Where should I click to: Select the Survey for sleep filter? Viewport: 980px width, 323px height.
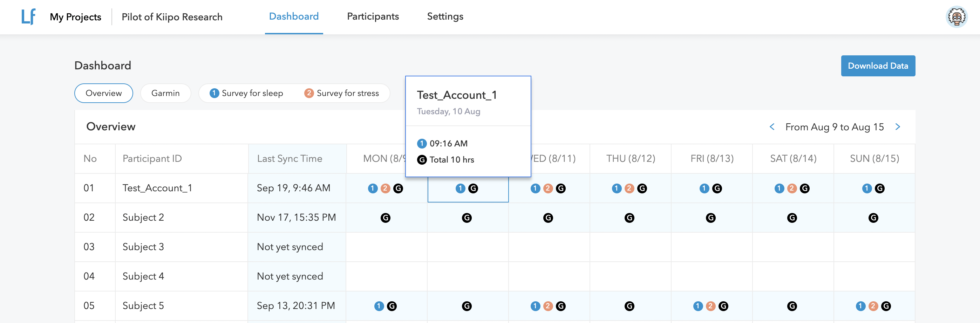click(x=246, y=93)
